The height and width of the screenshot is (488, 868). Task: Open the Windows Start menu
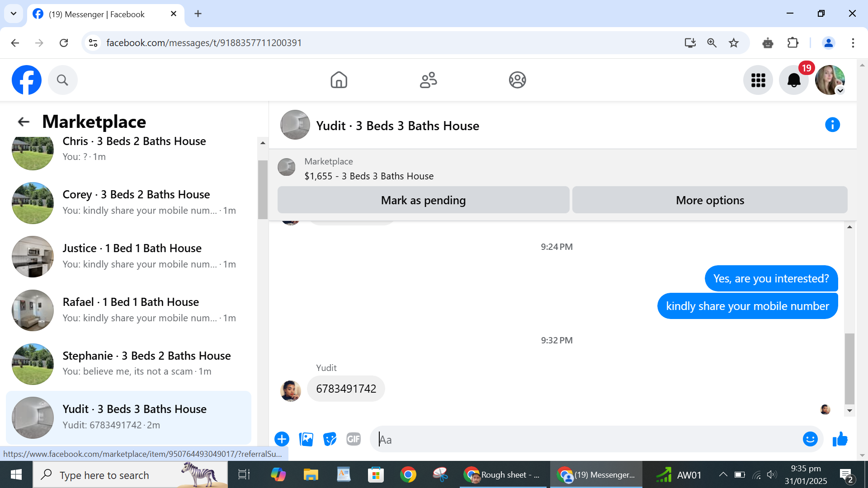16,474
